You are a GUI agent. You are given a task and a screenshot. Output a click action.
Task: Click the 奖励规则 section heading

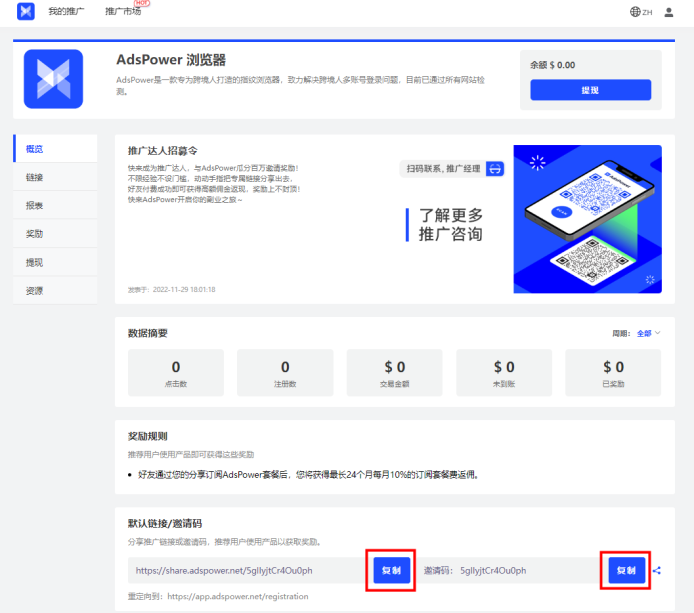coord(148,436)
